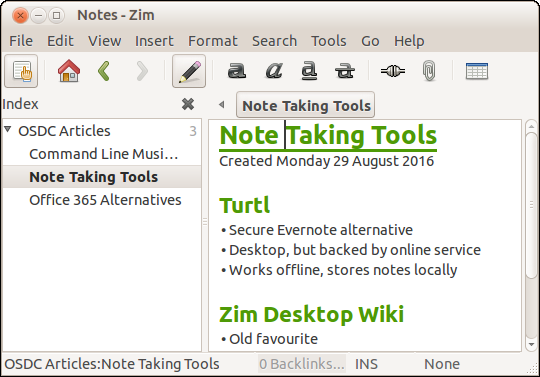Apply underline mark formatting
This screenshot has width=540, height=377.
pos(309,71)
